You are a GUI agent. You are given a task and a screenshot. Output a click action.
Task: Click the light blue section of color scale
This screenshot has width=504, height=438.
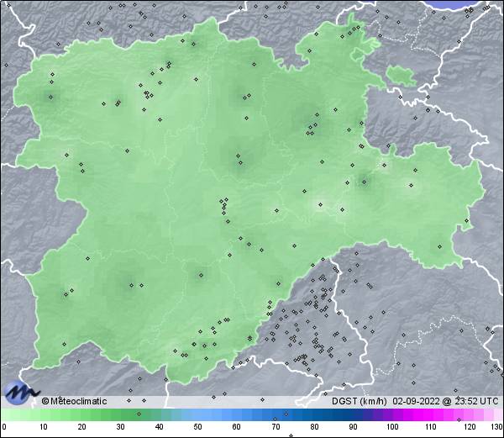point(206,414)
